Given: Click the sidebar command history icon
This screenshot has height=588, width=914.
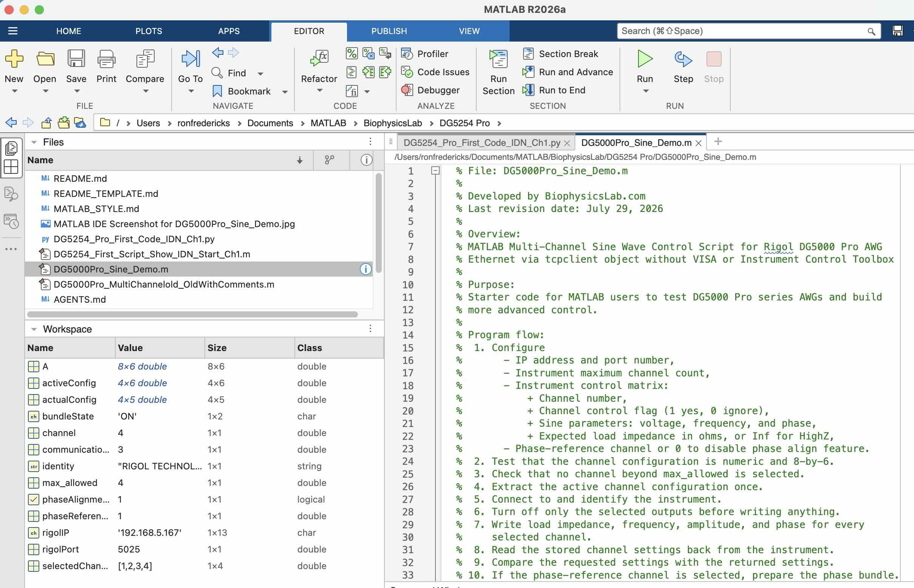Looking at the screenshot, I should pos(11,221).
